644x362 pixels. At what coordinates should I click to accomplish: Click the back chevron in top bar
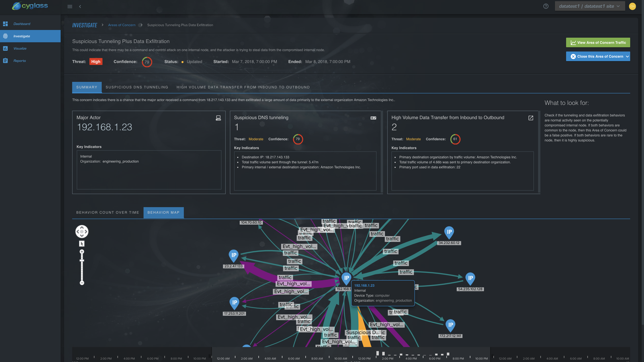pos(80,7)
